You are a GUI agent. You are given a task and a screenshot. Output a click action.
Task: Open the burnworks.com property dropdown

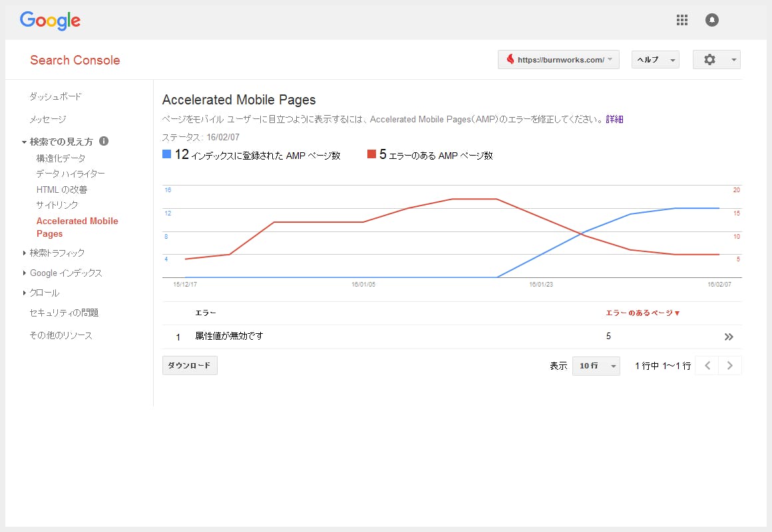(x=558, y=60)
